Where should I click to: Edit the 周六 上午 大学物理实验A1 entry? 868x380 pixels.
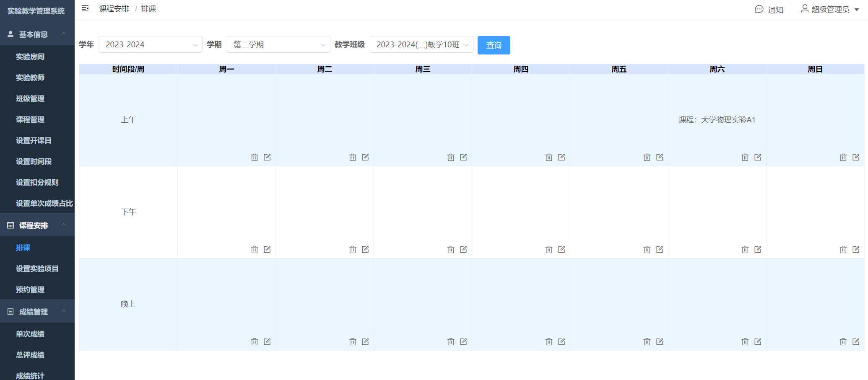click(758, 157)
